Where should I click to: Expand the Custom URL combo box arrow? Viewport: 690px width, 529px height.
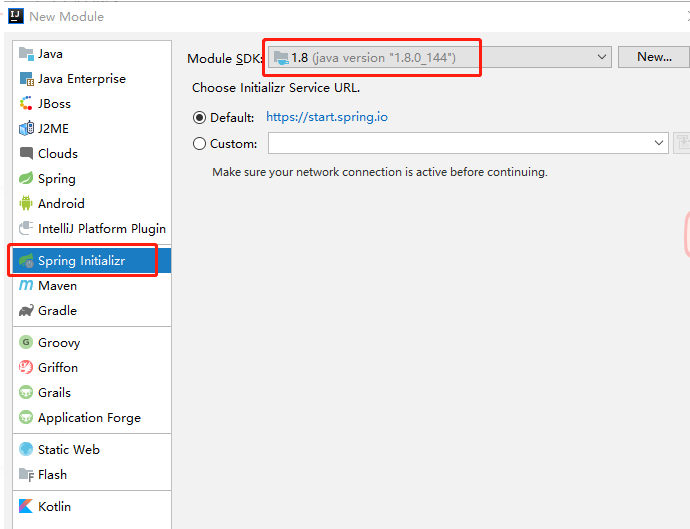coord(658,143)
